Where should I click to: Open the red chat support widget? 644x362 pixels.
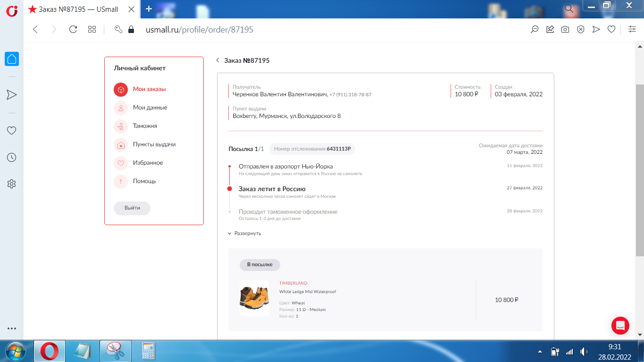[620, 326]
